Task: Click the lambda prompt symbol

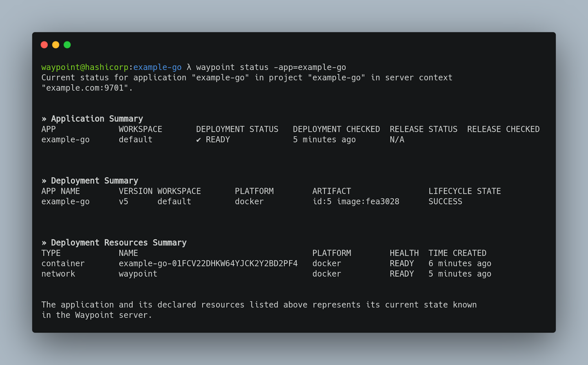Action: click(189, 67)
